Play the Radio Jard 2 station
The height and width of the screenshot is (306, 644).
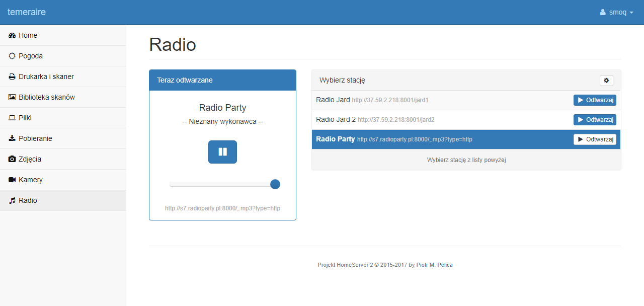click(595, 120)
